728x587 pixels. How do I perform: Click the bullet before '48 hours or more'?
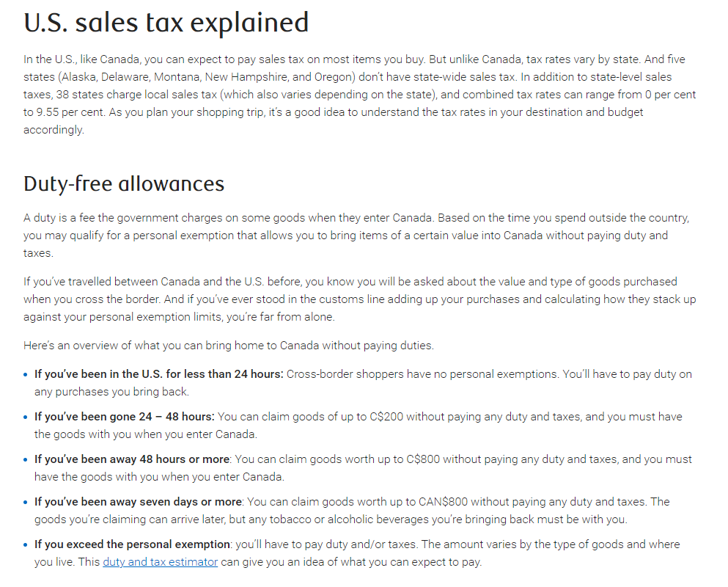pyautogui.click(x=26, y=459)
